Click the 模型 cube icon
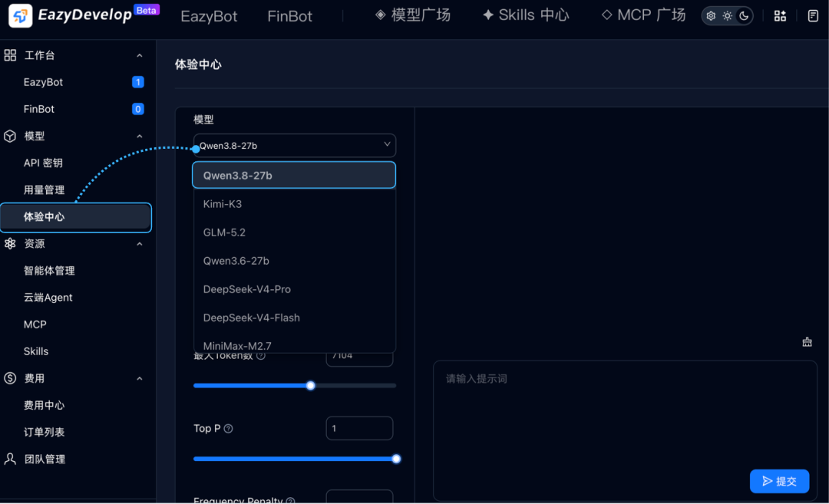The height and width of the screenshot is (504, 829). point(10,136)
